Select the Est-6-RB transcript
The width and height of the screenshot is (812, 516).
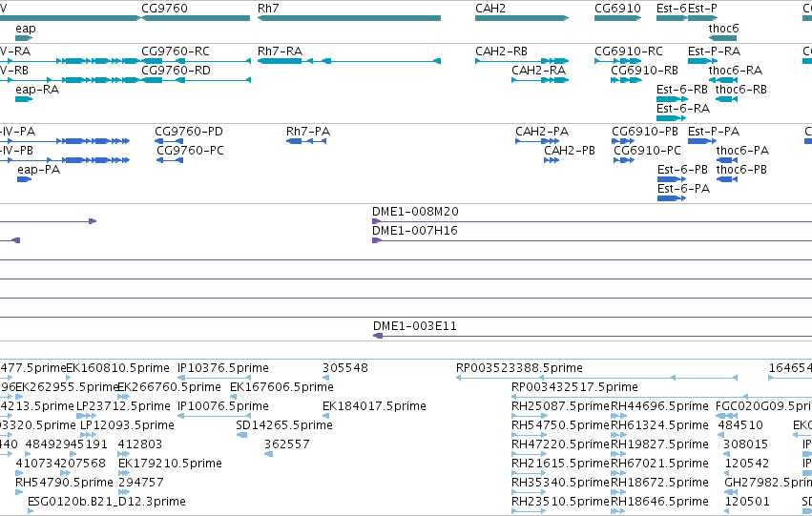[672, 99]
